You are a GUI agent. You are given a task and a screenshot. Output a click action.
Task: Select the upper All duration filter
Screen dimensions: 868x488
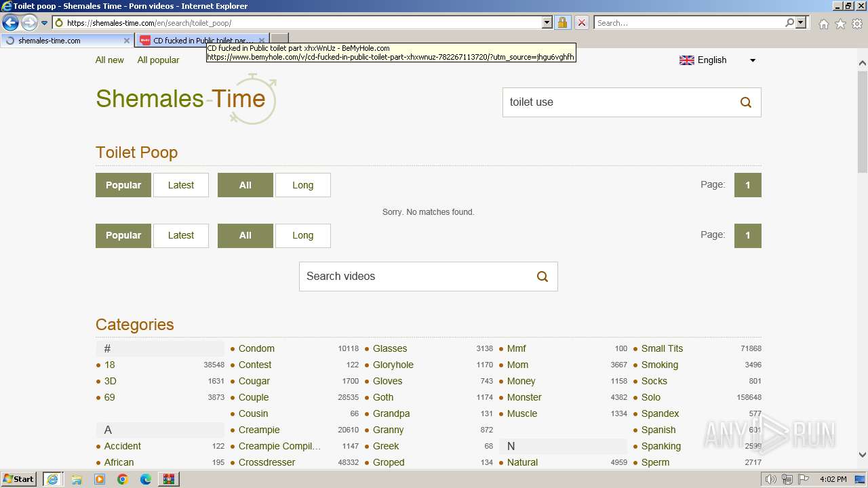245,185
